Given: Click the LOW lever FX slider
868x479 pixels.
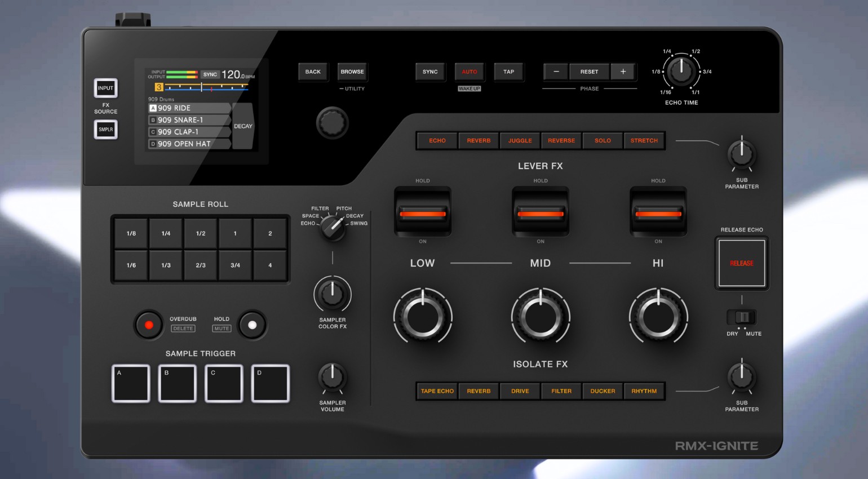Looking at the screenshot, I should [423, 213].
